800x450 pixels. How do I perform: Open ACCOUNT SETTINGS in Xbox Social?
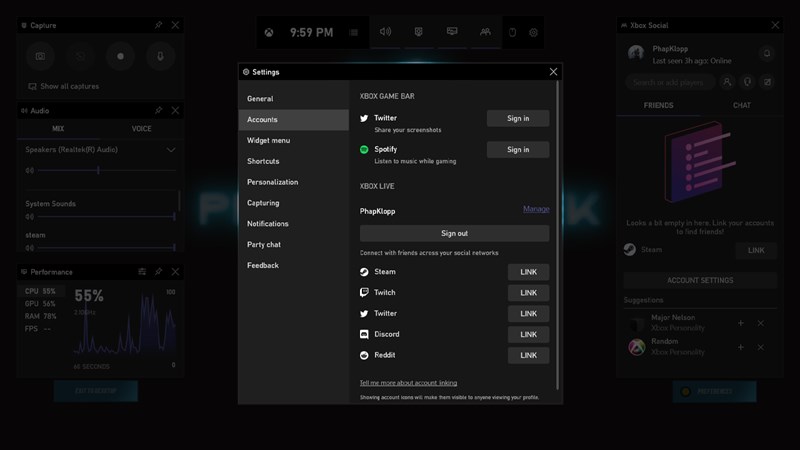pyautogui.click(x=700, y=280)
